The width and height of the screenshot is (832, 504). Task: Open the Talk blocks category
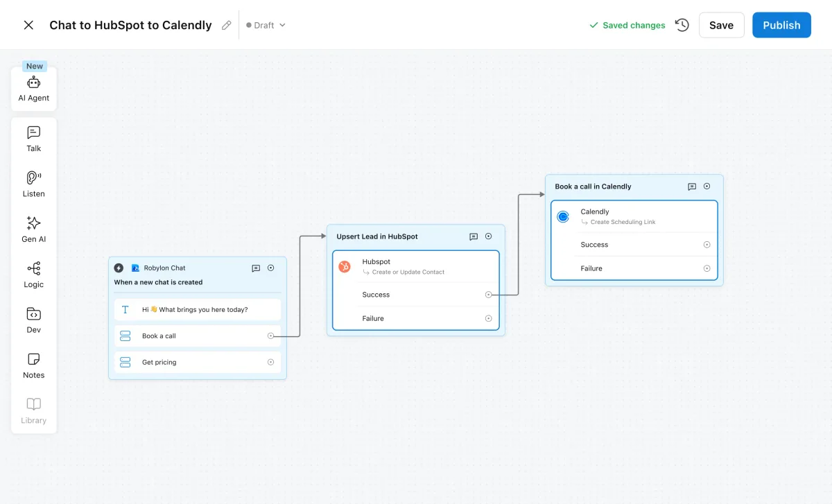click(34, 139)
